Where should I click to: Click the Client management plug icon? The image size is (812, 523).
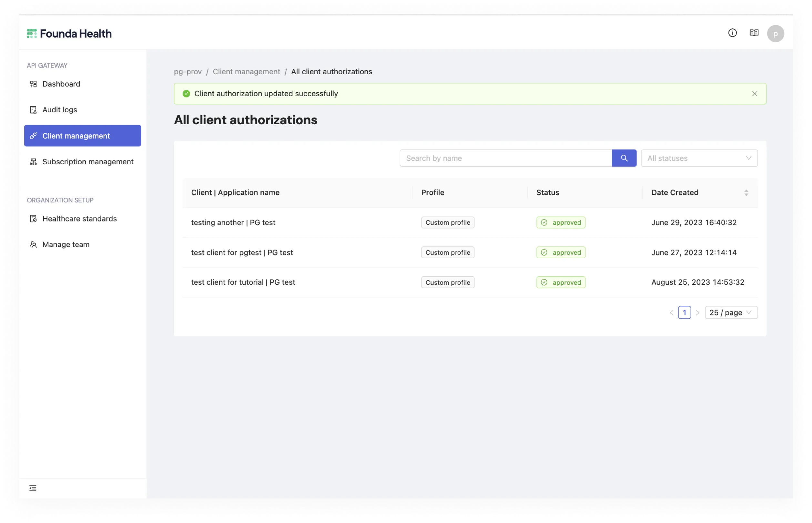click(x=33, y=136)
